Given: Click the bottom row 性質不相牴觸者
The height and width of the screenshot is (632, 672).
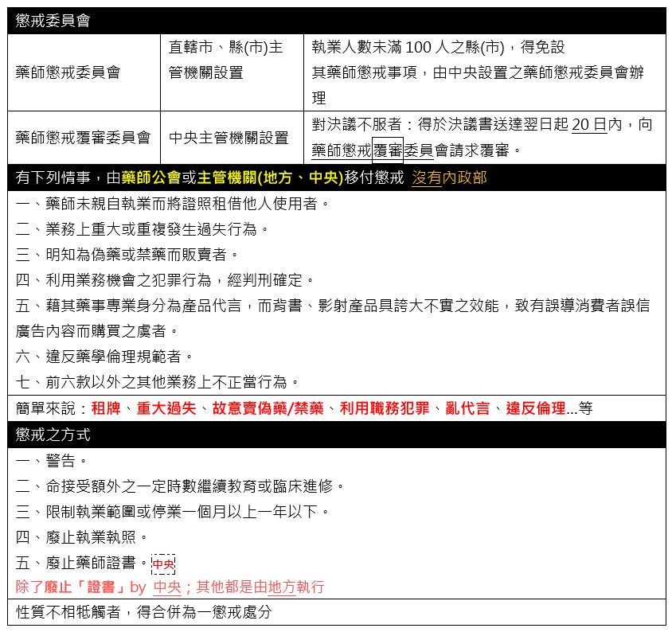Looking at the screenshot, I should click(143, 612).
